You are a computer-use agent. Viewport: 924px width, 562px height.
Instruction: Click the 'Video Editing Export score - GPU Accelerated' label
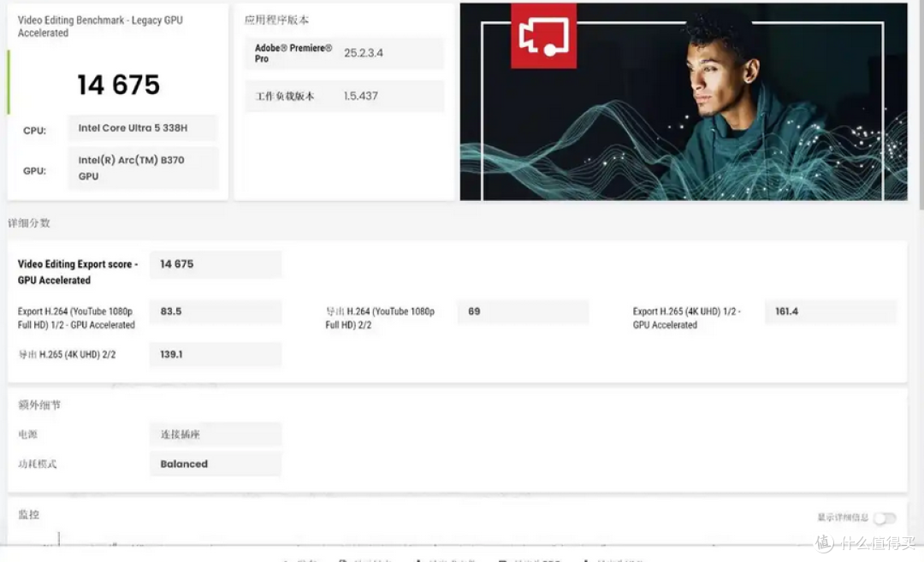78,272
